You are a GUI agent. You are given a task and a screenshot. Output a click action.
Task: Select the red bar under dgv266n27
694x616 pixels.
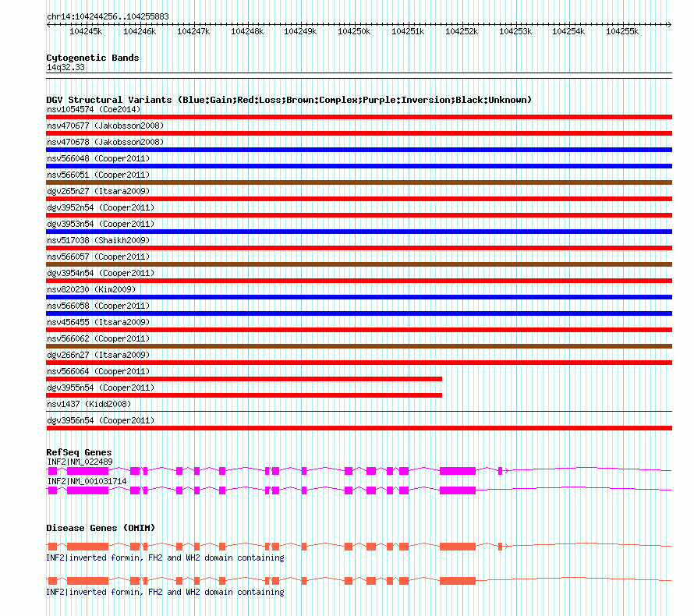click(359, 363)
